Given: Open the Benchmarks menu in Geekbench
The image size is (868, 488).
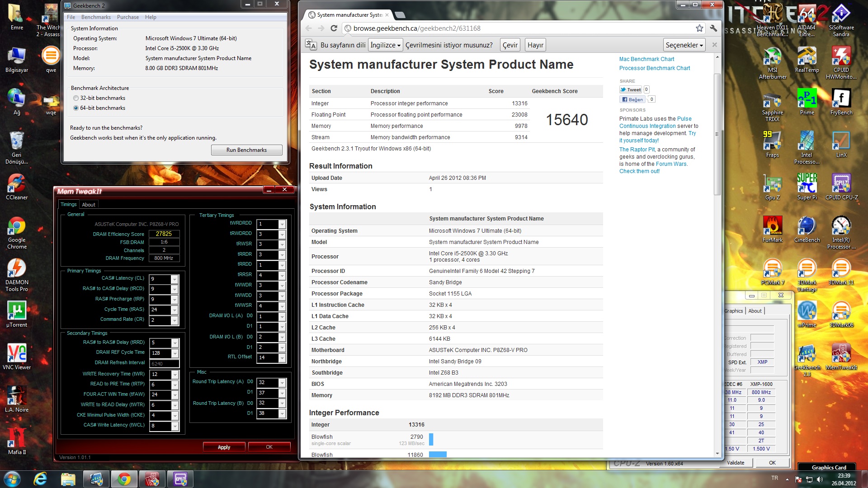Looking at the screenshot, I should [96, 17].
